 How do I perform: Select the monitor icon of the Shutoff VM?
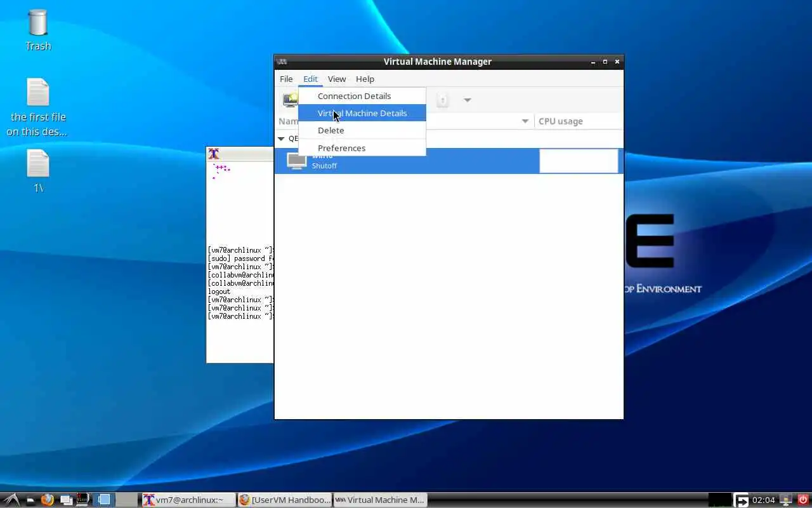(x=296, y=161)
